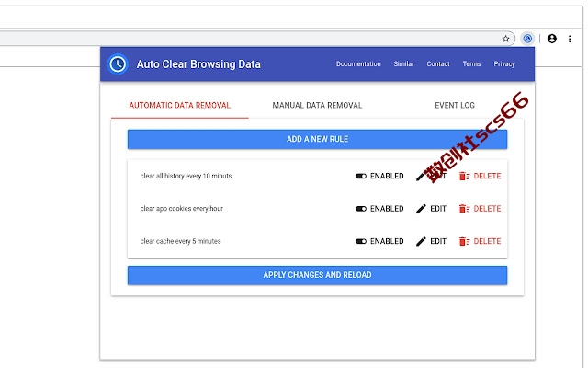Open the Terms link
Screen dimensions: 588x368
(x=471, y=64)
